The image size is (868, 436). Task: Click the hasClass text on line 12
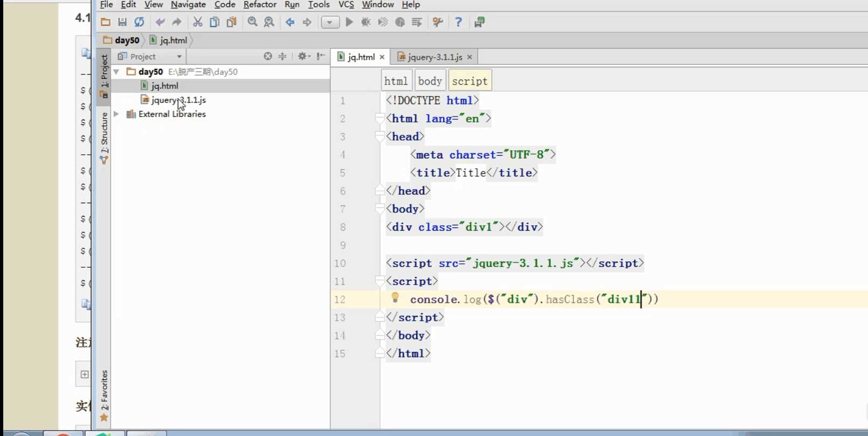(x=570, y=300)
